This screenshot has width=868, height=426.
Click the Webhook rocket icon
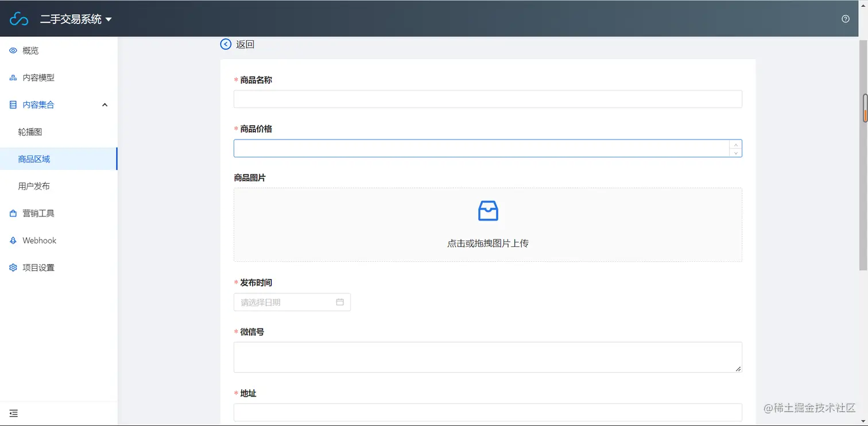pos(13,241)
